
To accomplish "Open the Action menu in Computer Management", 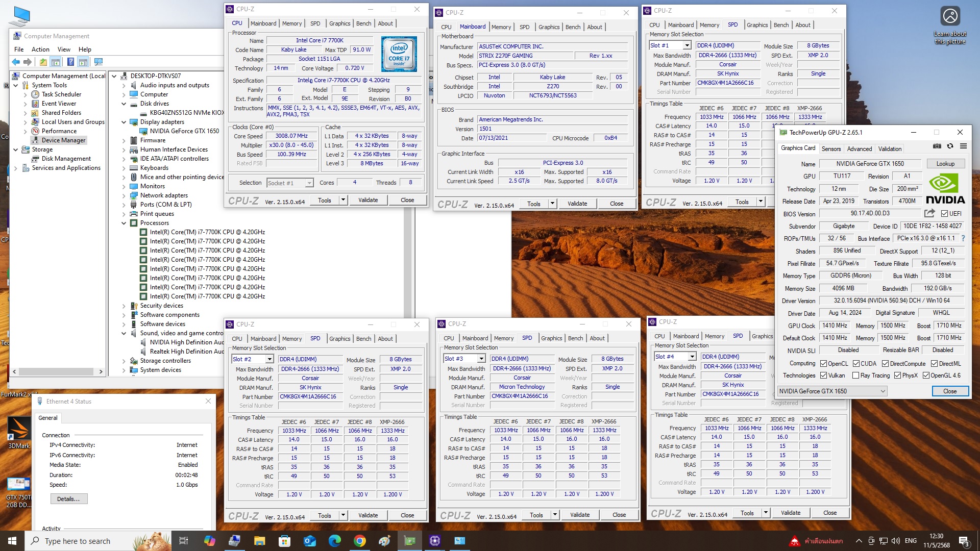I will (x=40, y=49).
